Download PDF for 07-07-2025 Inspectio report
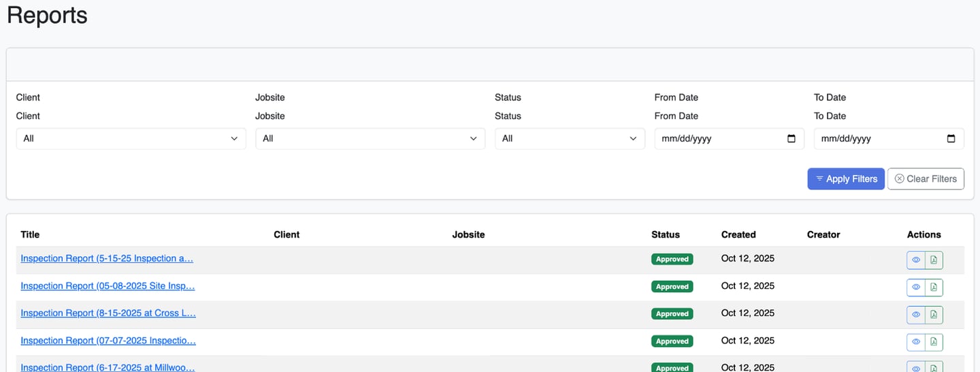This screenshot has width=980, height=372. pyautogui.click(x=934, y=342)
